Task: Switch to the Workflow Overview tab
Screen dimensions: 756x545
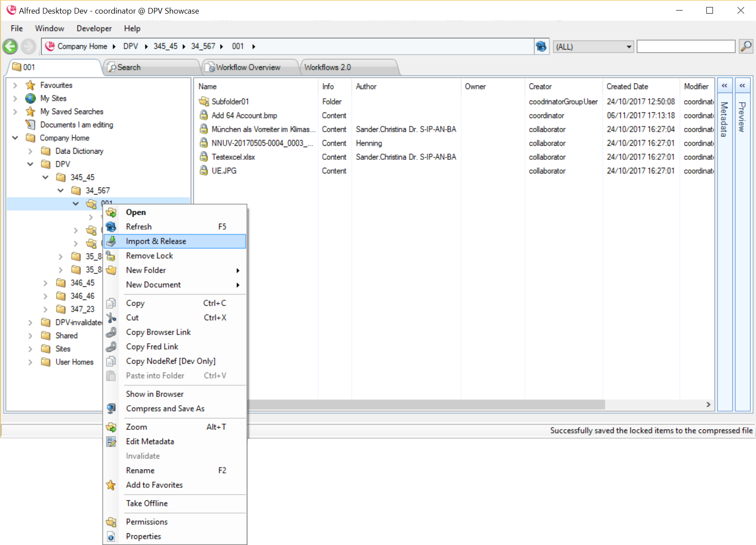Action: pos(248,67)
